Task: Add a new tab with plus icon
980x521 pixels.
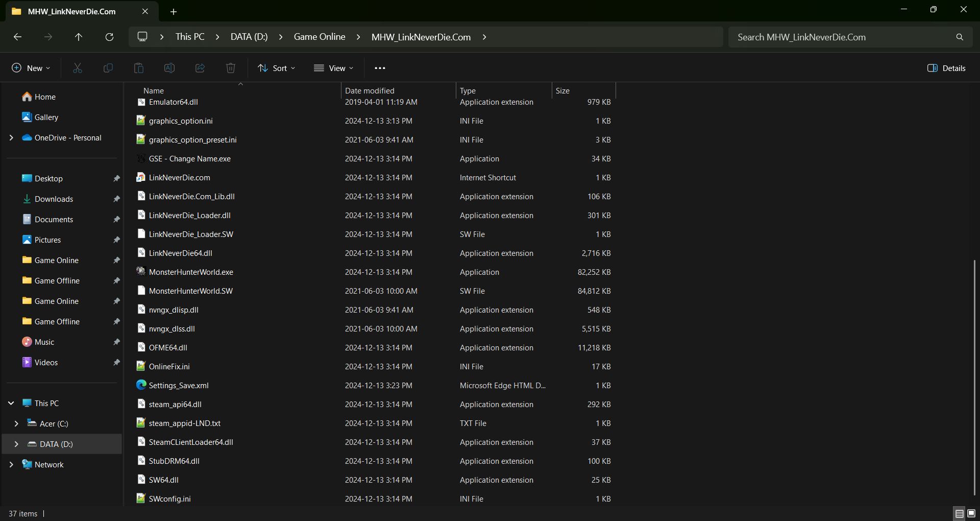Action: click(x=174, y=12)
